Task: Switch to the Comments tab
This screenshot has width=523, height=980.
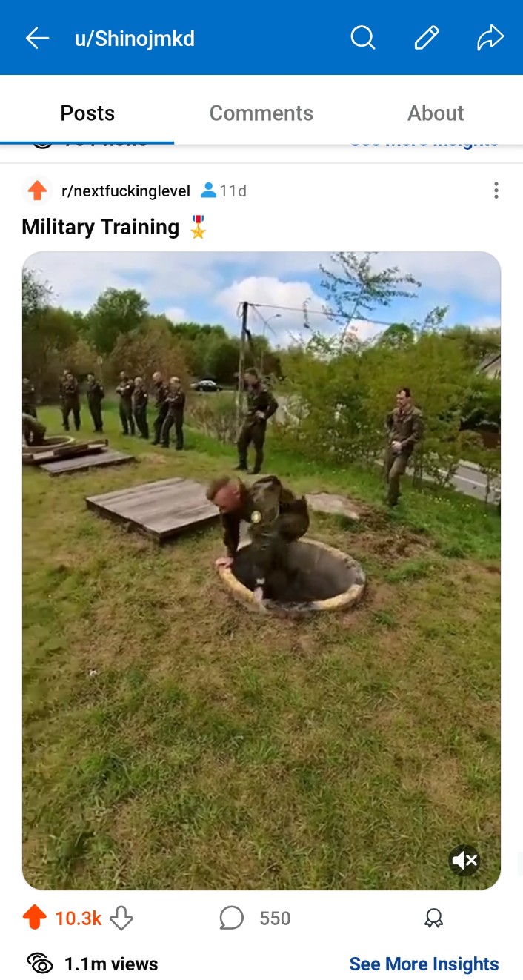Action: [x=261, y=113]
